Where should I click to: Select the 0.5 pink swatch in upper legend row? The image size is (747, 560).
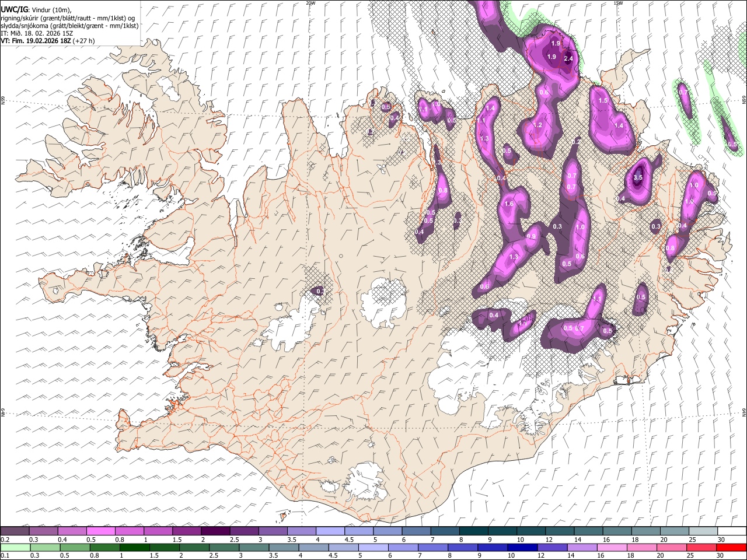click(x=100, y=531)
